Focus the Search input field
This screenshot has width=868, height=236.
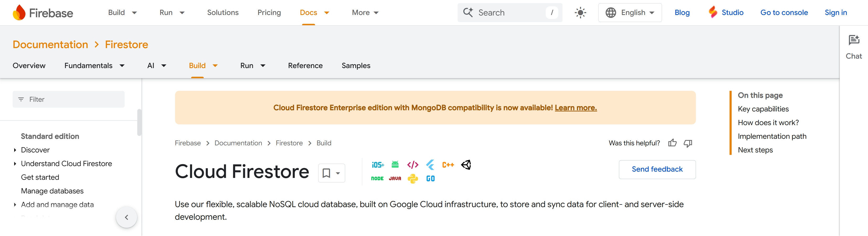pyautogui.click(x=509, y=12)
